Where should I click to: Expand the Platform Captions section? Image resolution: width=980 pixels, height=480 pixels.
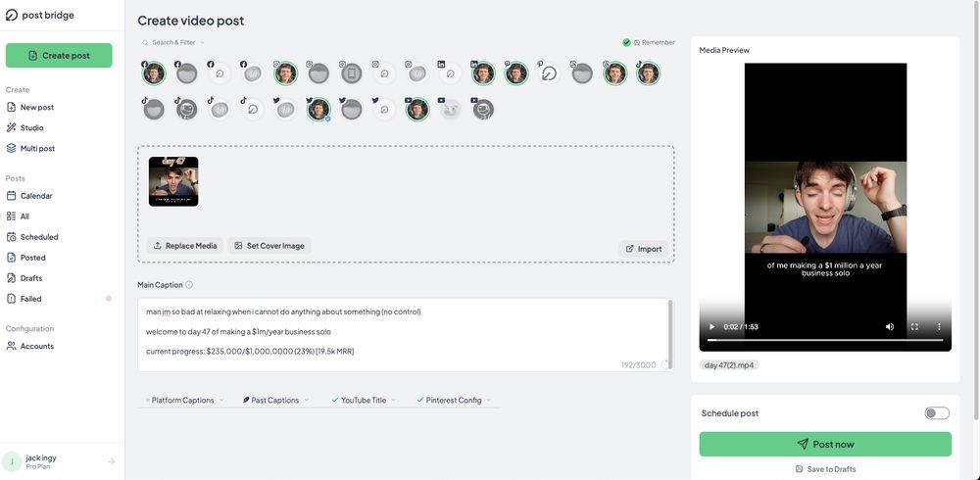tap(184, 400)
